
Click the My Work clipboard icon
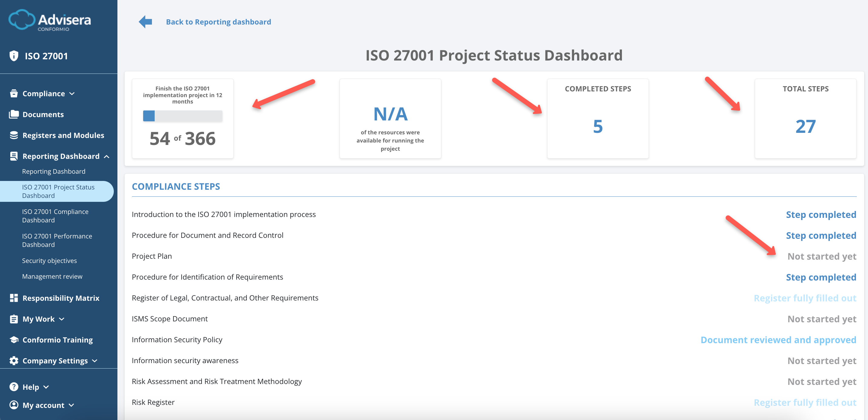coord(14,319)
